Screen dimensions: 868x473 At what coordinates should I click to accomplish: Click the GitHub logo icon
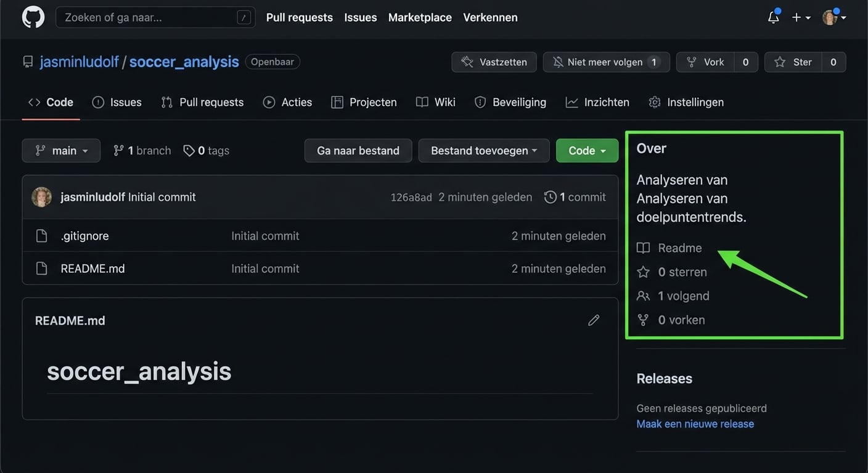(33, 17)
